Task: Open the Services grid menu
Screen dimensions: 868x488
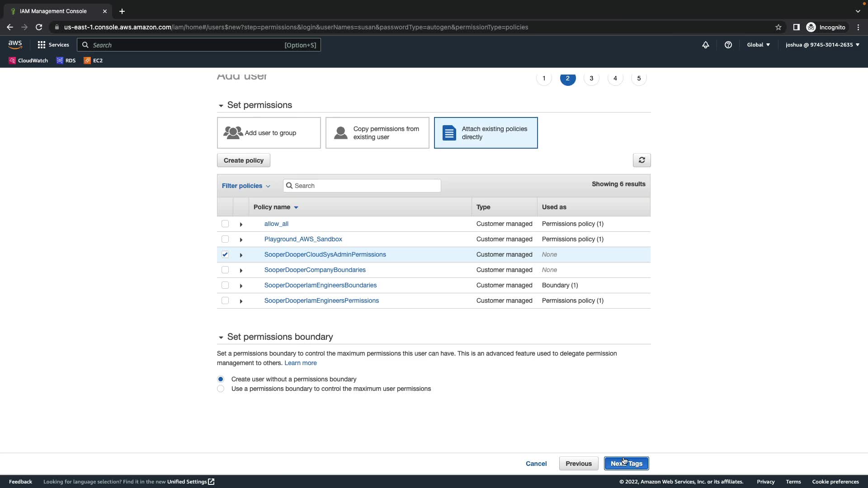Action: pyautogui.click(x=53, y=45)
